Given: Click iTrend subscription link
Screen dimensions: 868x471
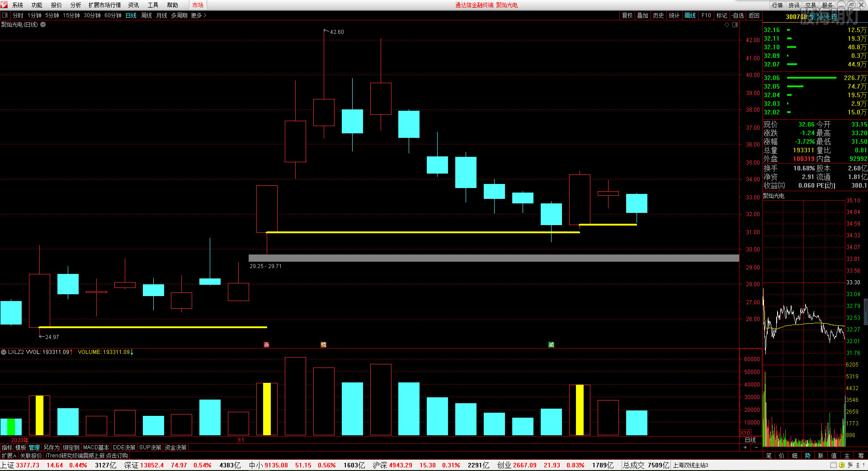Looking at the screenshot, I should (x=87, y=456).
